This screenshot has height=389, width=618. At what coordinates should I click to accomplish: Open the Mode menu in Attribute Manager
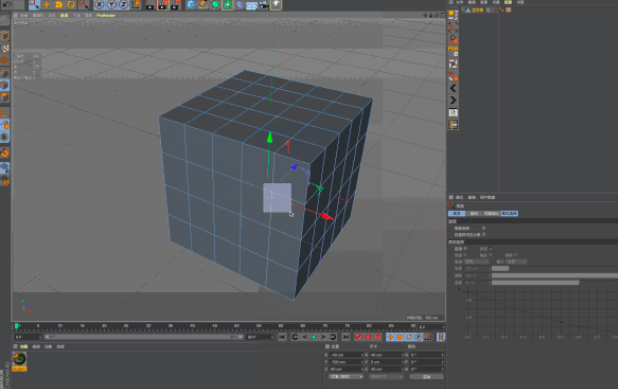(x=459, y=197)
